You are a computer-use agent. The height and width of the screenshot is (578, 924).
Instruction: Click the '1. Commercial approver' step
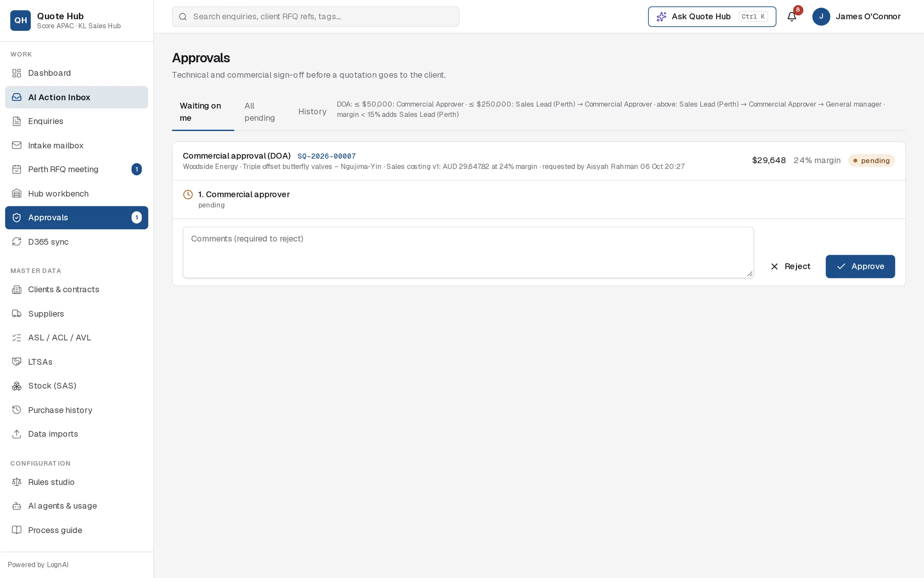pos(244,194)
